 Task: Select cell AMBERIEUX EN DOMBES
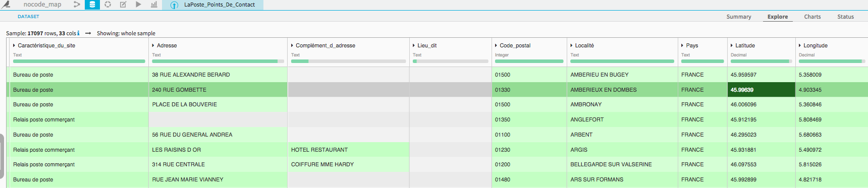[x=622, y=90]
